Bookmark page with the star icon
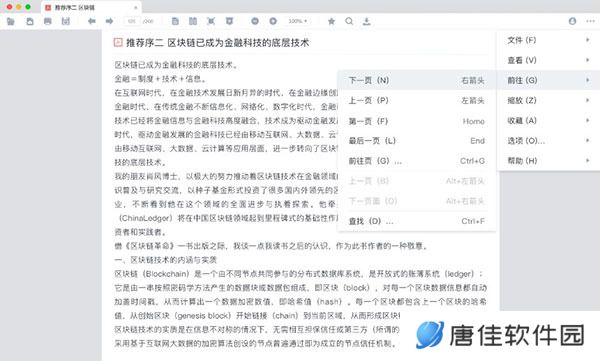The height and width of the screenshot is (361, 600). [331, 21]
